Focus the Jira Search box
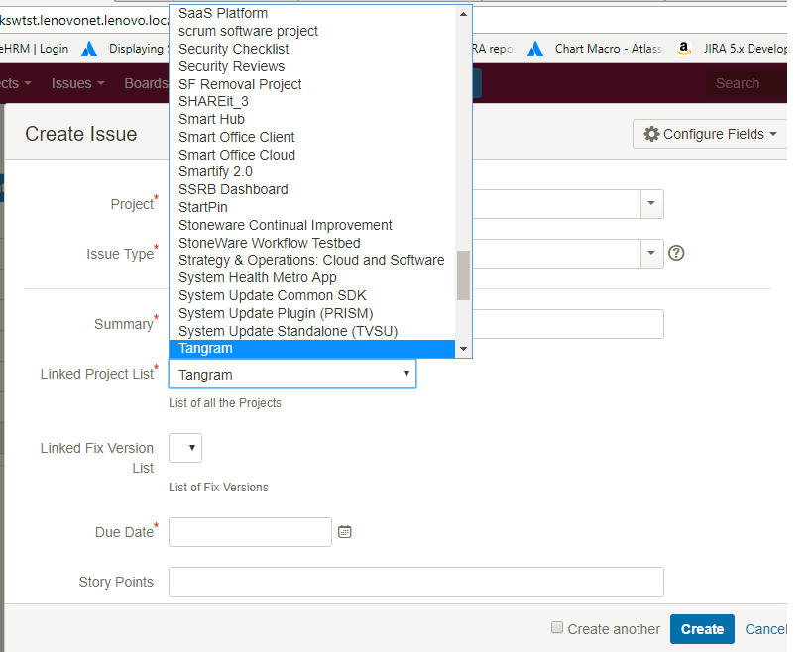The width and height of the screenshot is (812, 652). [x=746, y=83]
